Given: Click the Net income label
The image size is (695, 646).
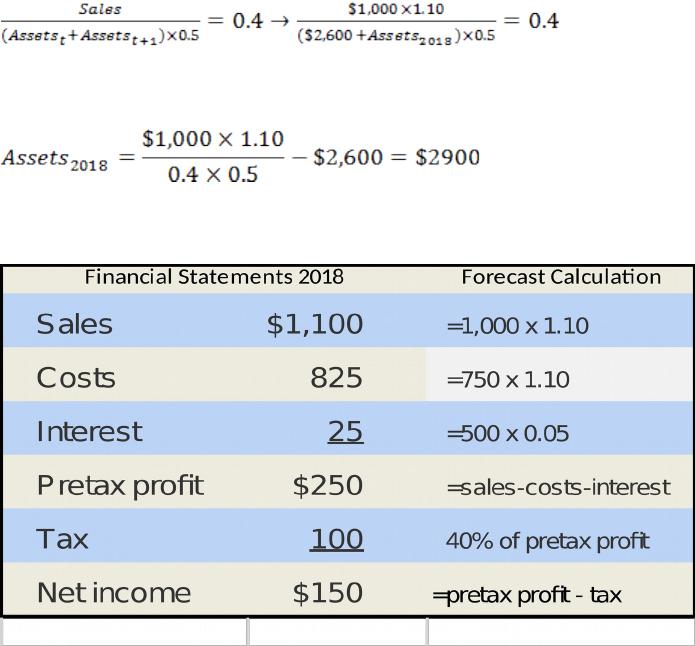Looking at the screenshot, I should click(114, 593).
